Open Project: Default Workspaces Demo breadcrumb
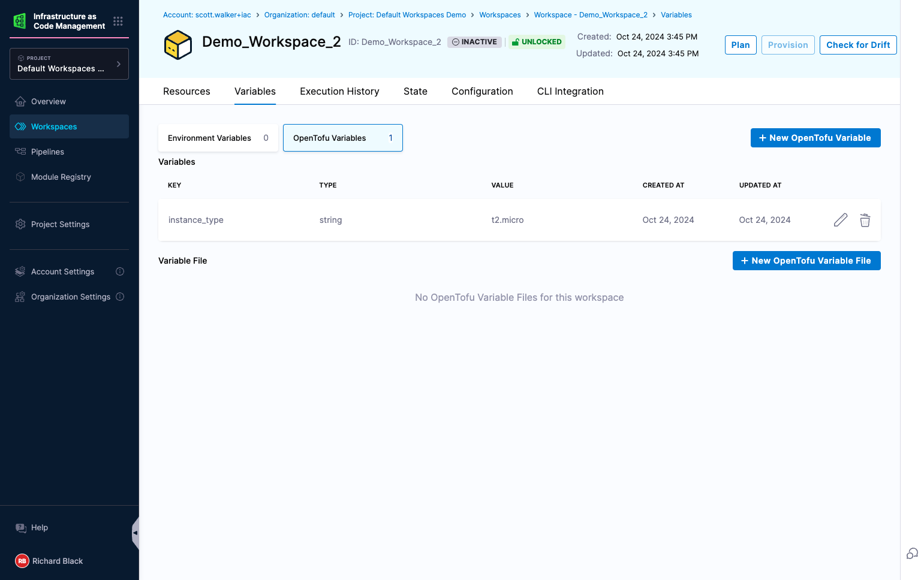The width and height of the screenshot is (924, 580). point(407,15)
